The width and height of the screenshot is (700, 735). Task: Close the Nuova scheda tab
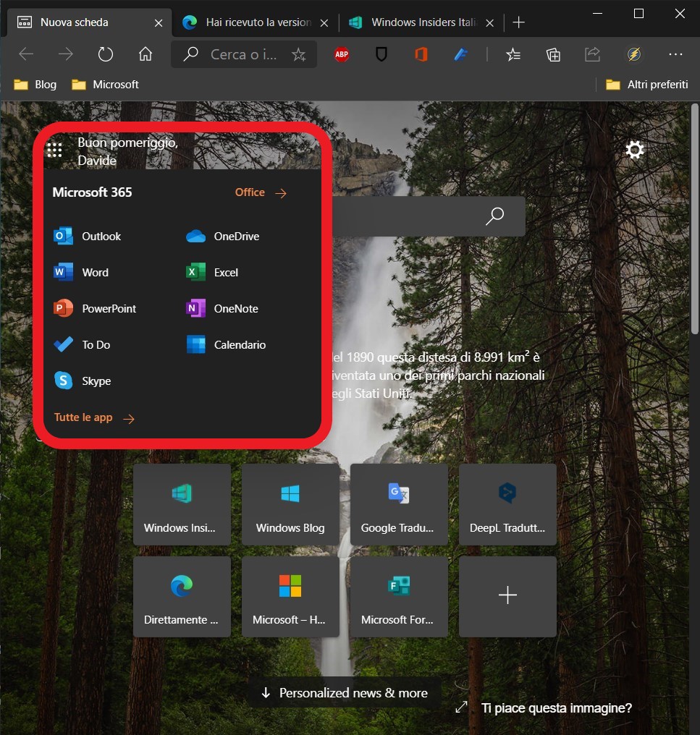pyautogui.click(x=159, y=22)
